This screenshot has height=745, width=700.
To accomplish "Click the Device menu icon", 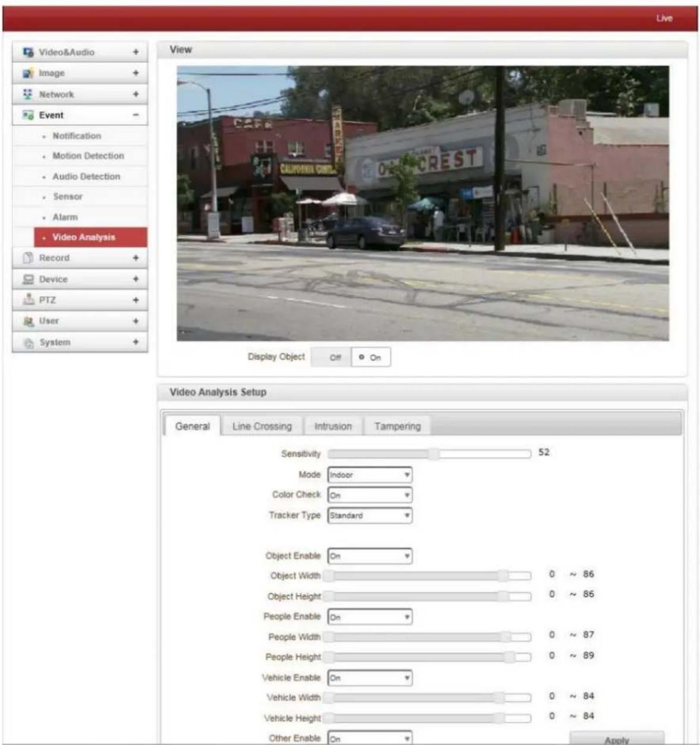I will (x=28, y=279).
